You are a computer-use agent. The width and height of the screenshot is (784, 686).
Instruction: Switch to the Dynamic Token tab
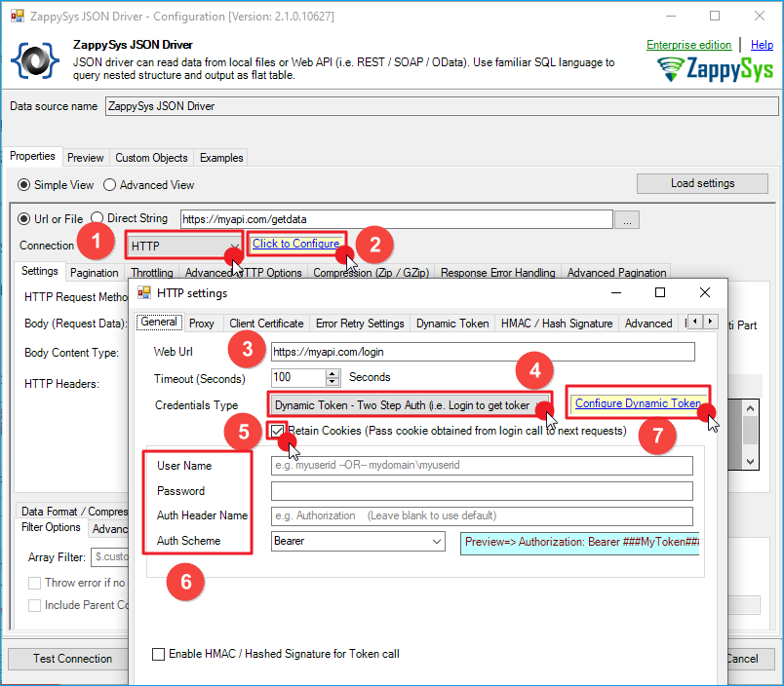click(451, 324)
